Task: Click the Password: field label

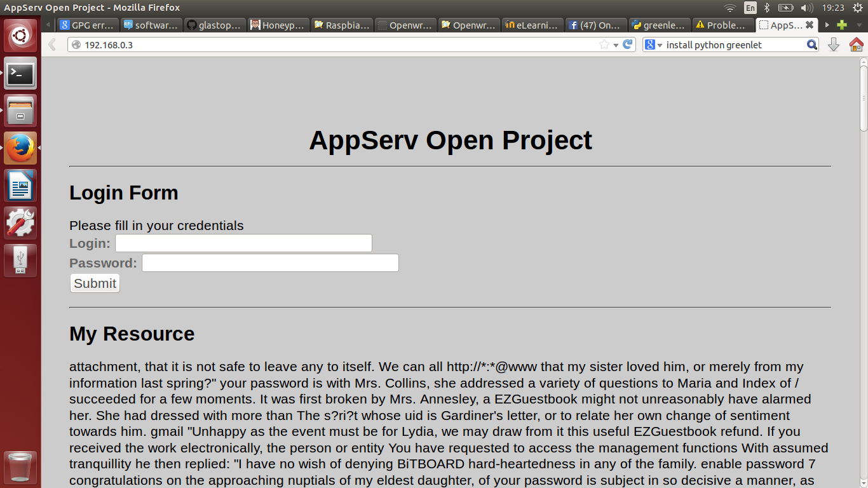Action: [103, 263]
